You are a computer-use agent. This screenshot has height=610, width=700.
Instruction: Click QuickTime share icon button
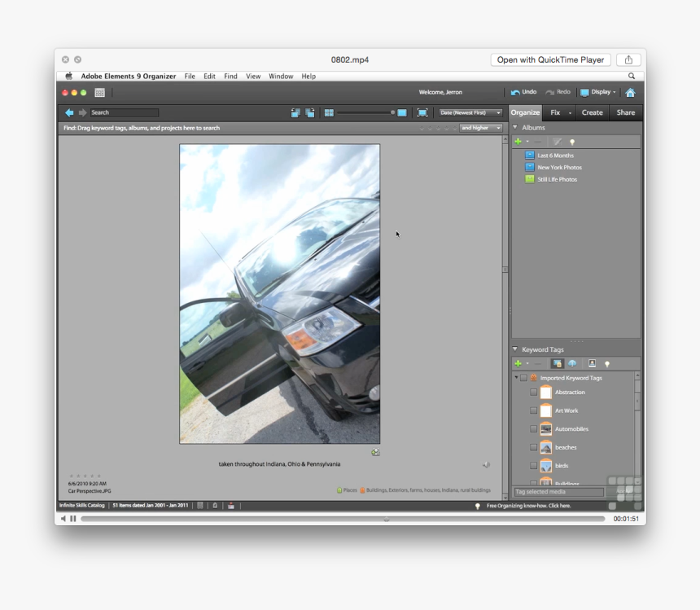click(628, 59)
